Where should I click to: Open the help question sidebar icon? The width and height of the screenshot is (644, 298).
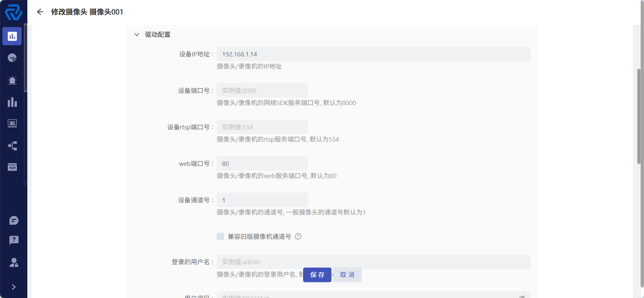coord(14,240)
